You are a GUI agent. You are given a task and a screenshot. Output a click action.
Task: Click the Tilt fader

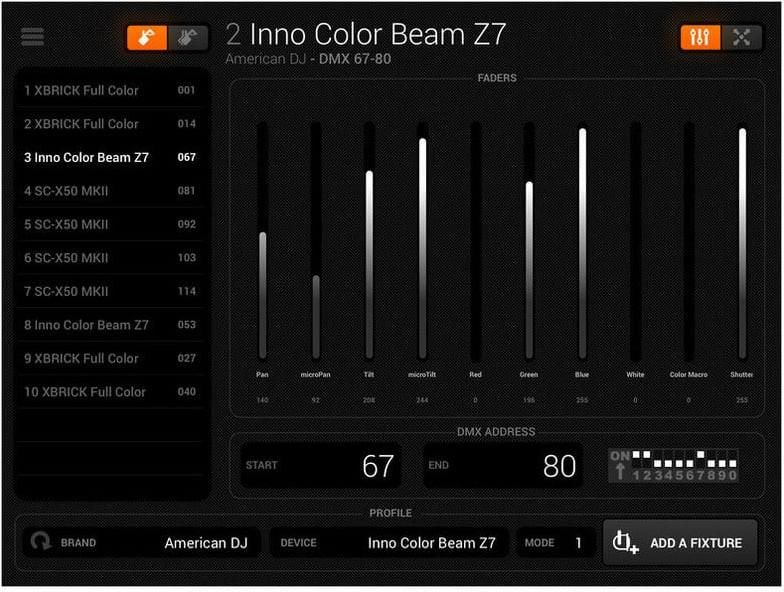point(369,241)
